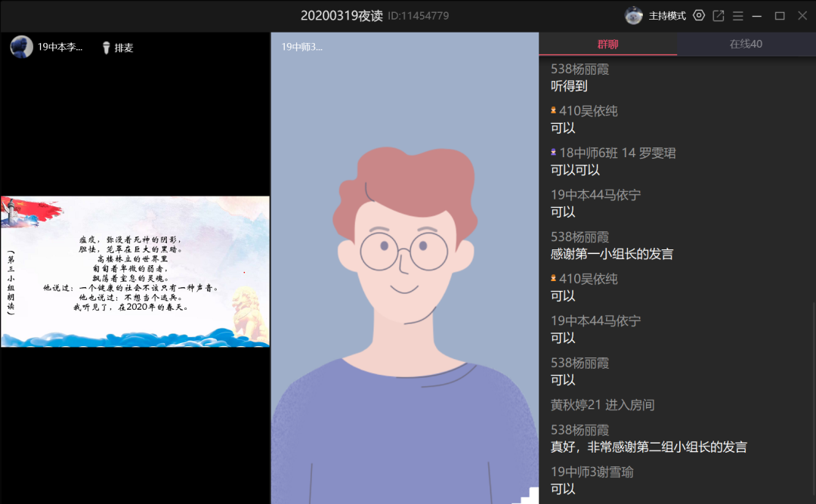Click the 19中师3... video name label

tap(301, 47)
